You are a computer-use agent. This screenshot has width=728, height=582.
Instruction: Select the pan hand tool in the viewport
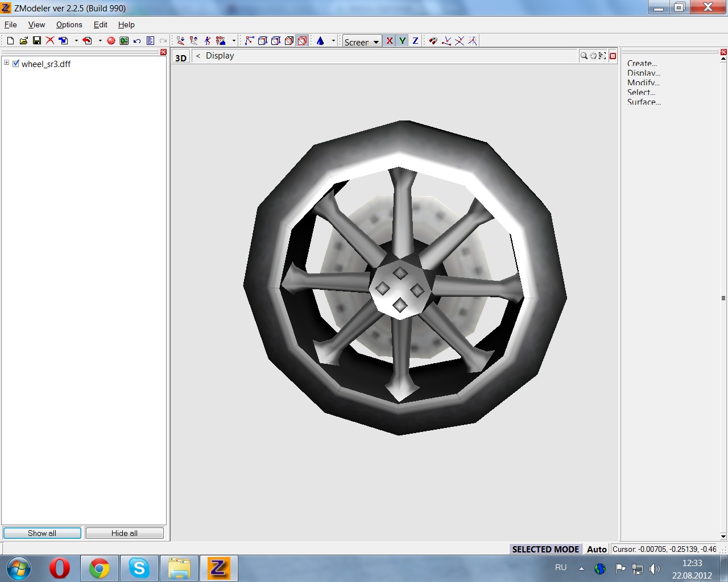pyautogui.click(x=593, y=56)
